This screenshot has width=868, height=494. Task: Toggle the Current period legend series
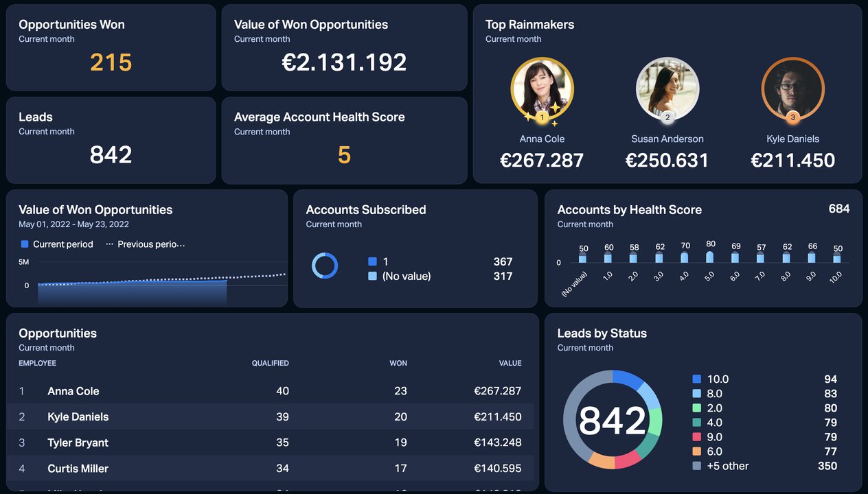click(x=57, y=244)
